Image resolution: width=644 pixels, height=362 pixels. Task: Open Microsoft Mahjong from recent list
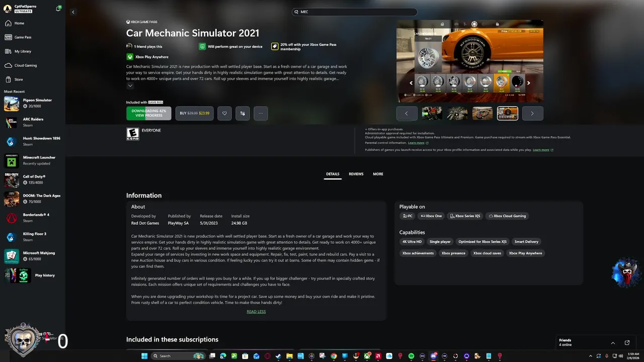33,256
